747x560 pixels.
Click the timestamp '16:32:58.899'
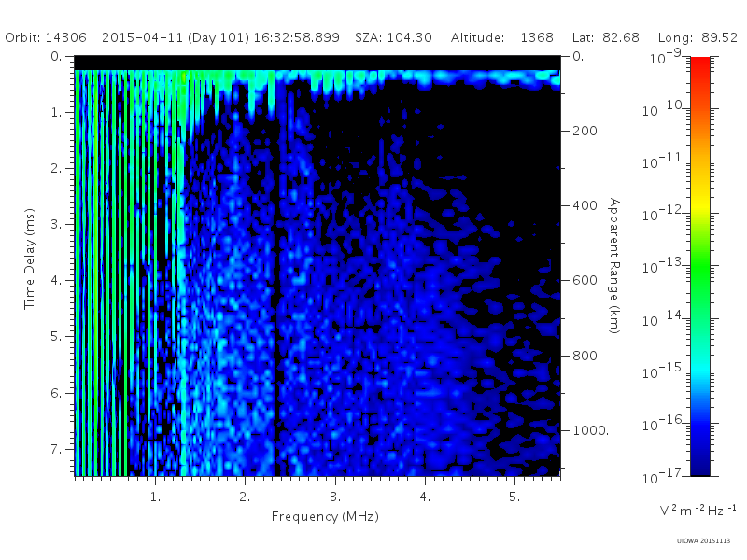click(296, 37)
